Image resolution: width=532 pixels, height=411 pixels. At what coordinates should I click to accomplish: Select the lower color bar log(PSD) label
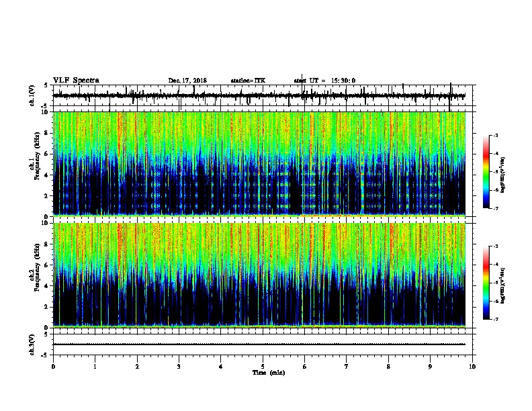503,286
